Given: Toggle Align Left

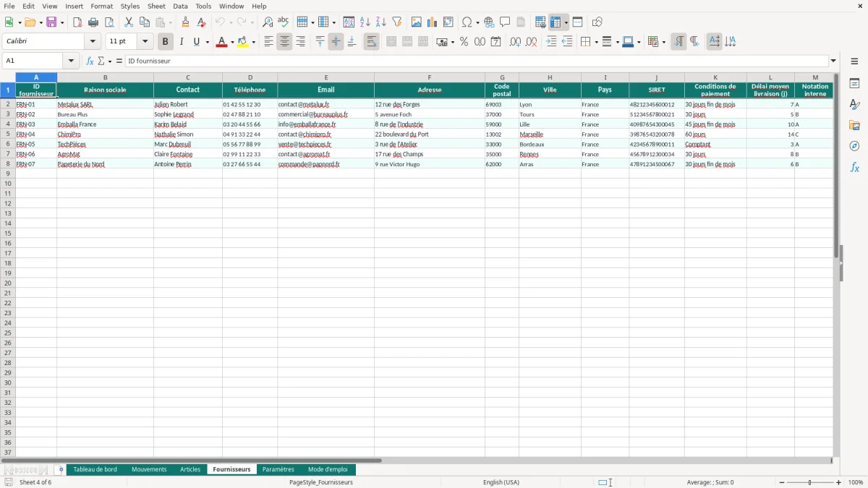Looking at the screenshot, I should (x=268, y=42).
